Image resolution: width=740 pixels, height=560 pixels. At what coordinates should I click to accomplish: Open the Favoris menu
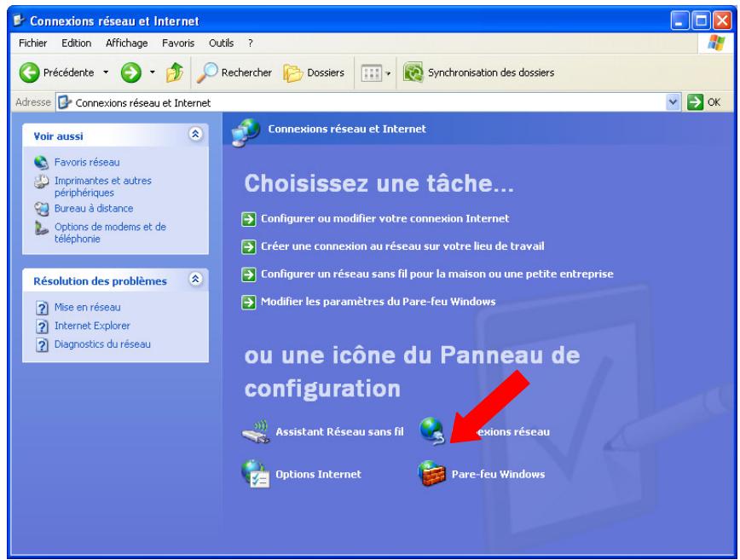pos(178,43)
